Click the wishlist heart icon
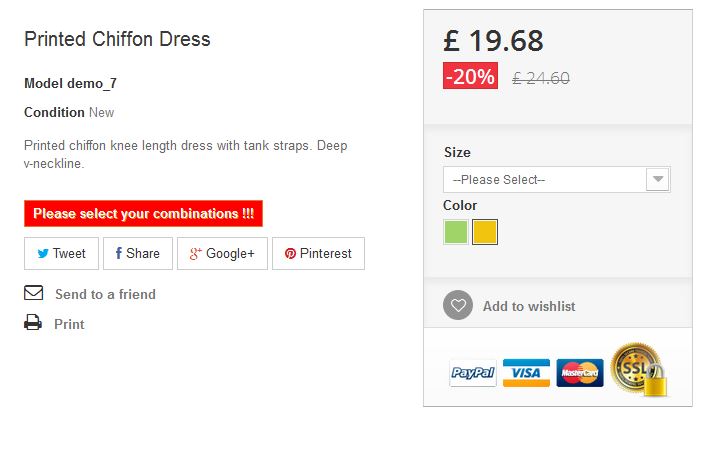712x456 pixels. click(x=458, y=306)
